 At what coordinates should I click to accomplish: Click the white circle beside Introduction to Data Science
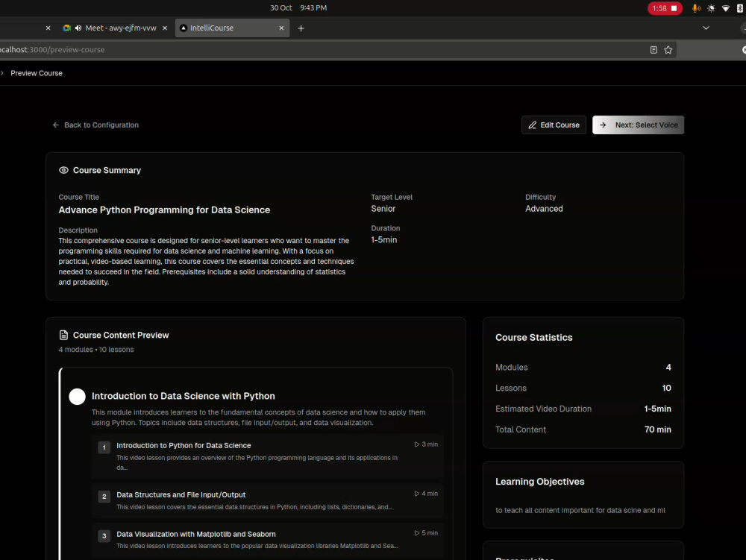tap(77, 397)
